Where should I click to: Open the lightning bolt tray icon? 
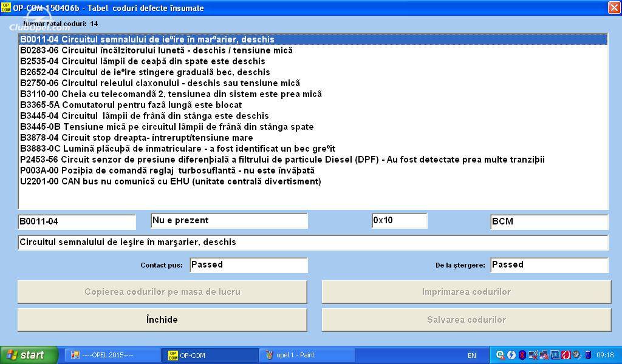(x=511, y=355)
